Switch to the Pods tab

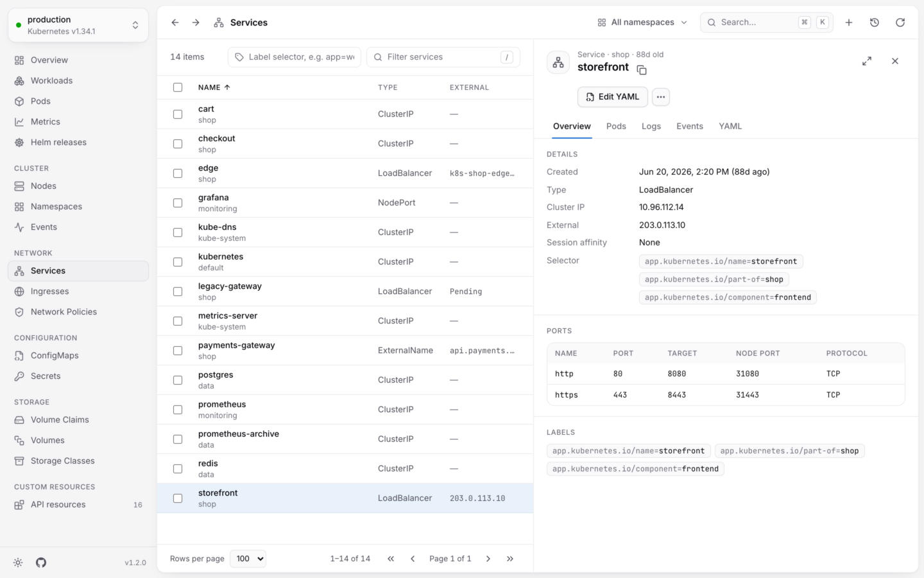coord(616,127)
